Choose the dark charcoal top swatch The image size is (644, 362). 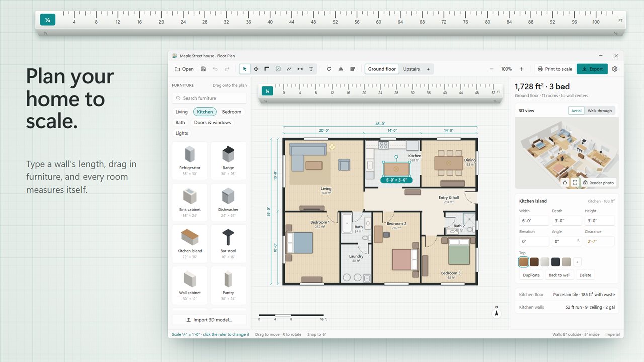555,262
